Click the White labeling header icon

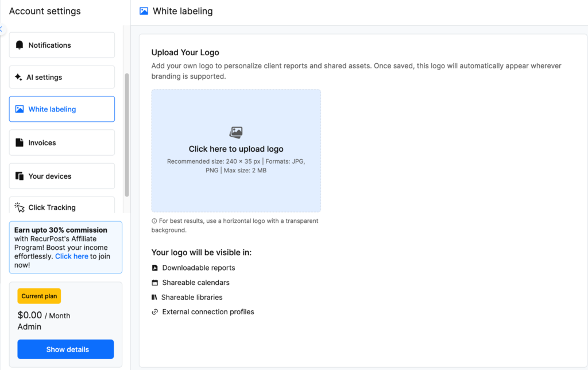tap(144, 11)
